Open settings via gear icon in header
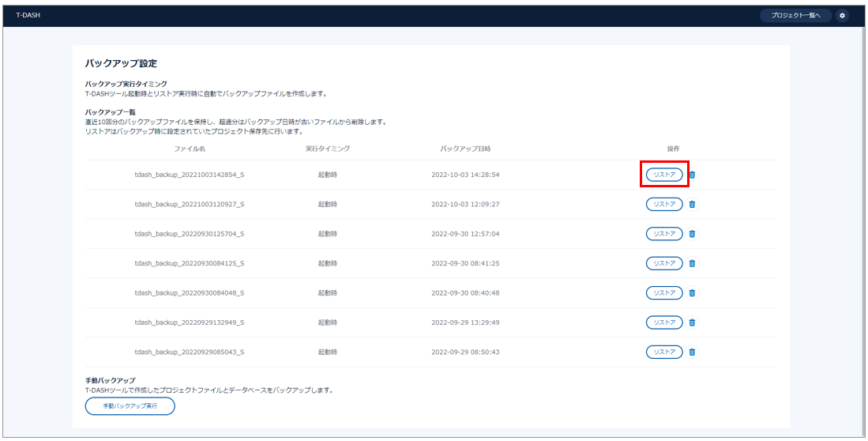 pos(842,16)
